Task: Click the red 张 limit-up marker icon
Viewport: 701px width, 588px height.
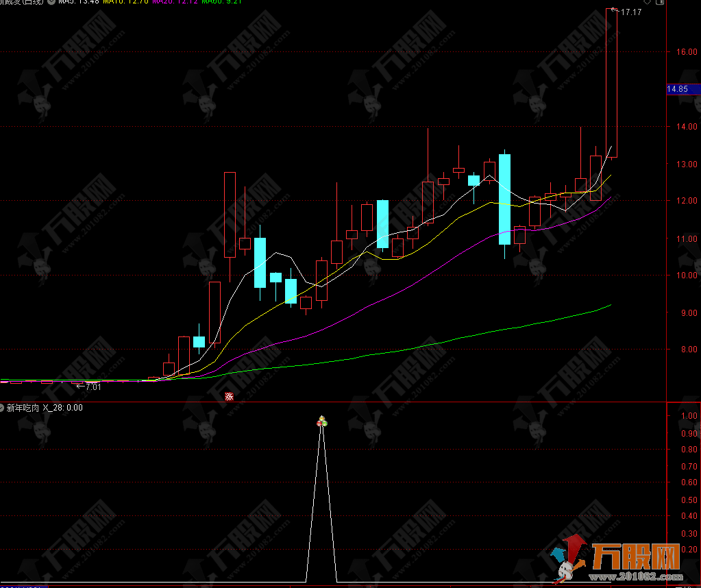Action: [230, 396]
